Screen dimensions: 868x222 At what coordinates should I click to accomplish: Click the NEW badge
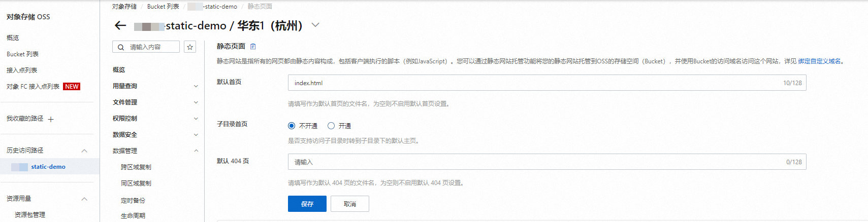coord(72,87)
